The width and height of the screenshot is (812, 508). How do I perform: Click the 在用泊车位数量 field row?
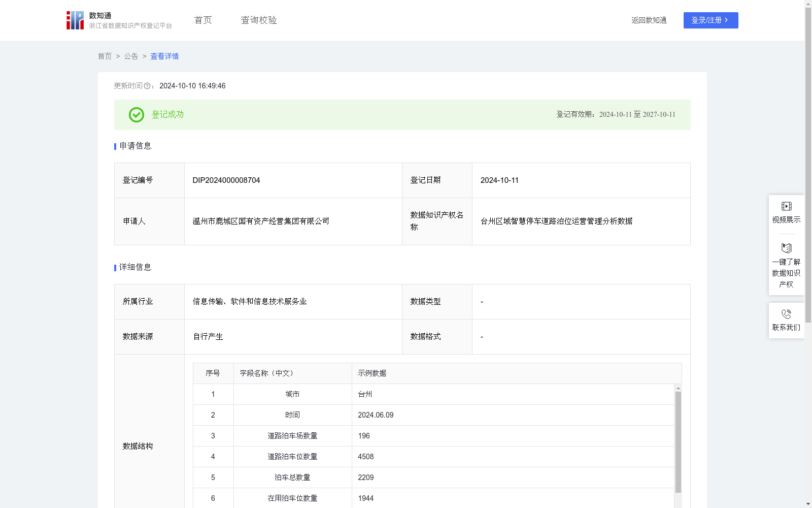pyautogui.click(x=293, y=498)
